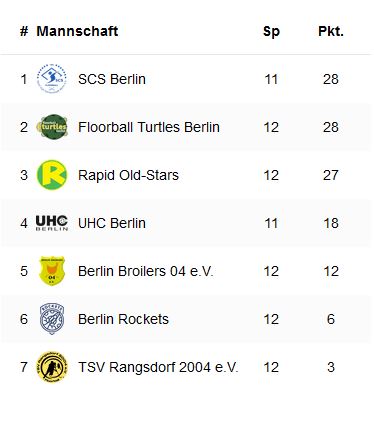
Task: Open the Rapid Old-Stars green R logo
Action: 52,175
